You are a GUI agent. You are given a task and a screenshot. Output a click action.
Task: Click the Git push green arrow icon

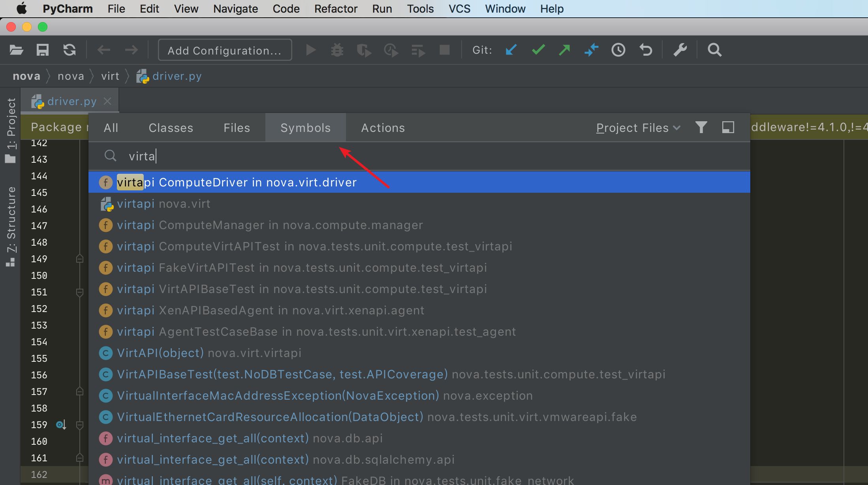coord(565,50)
